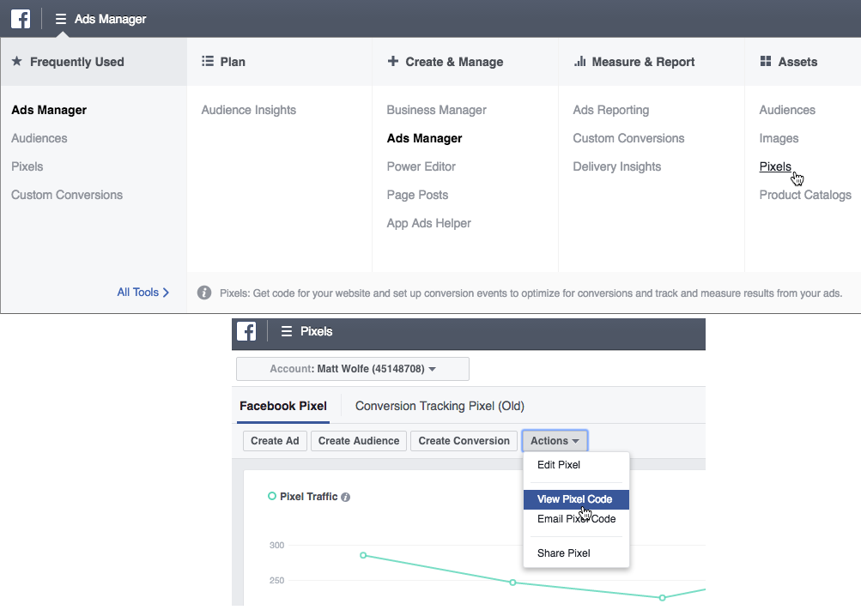Click plus icon beside Create & Manage
The width and height of the screenshot is (861, 616).
(x=392, y=61)
